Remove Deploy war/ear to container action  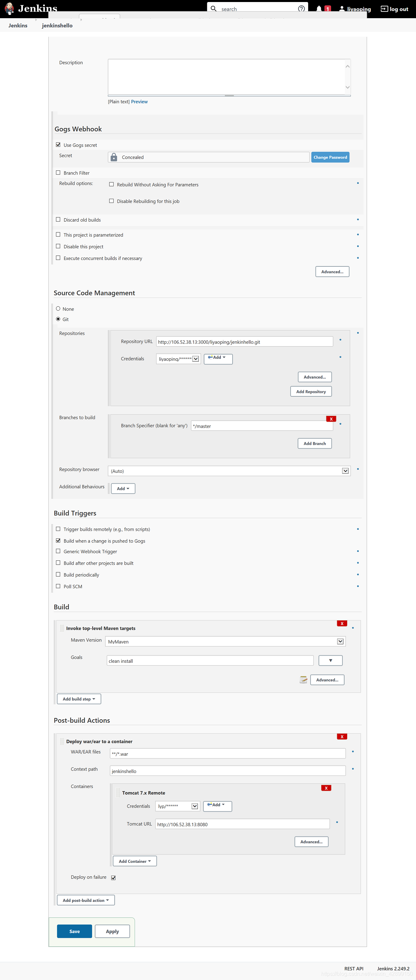pos(342,737)
